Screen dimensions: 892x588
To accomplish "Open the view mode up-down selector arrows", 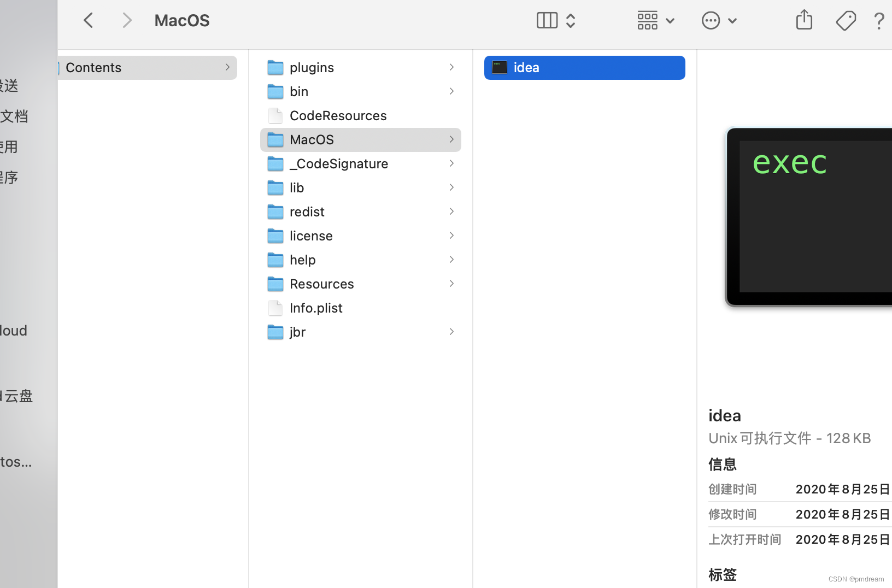I will 571,20.
